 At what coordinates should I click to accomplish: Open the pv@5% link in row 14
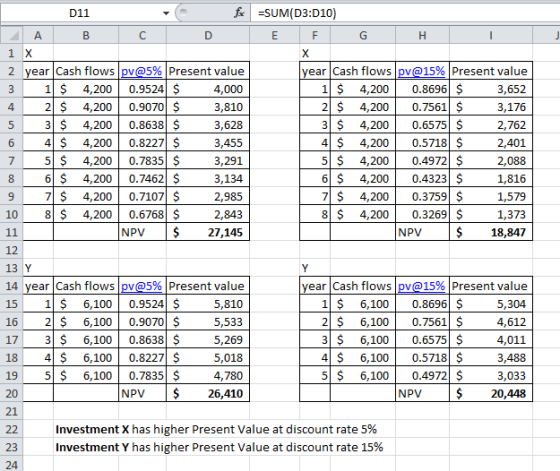[141, 286]
